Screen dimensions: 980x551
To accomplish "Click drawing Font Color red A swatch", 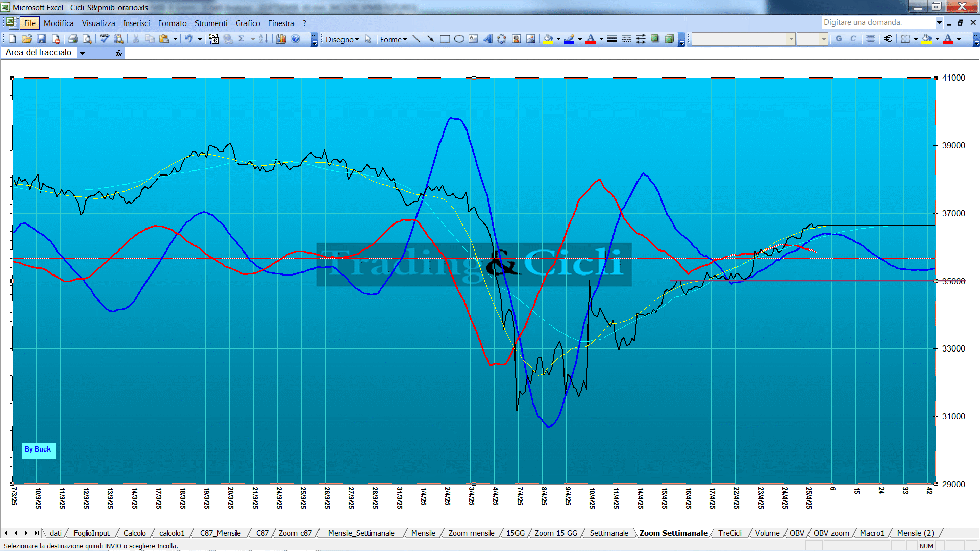I will 591,39.
